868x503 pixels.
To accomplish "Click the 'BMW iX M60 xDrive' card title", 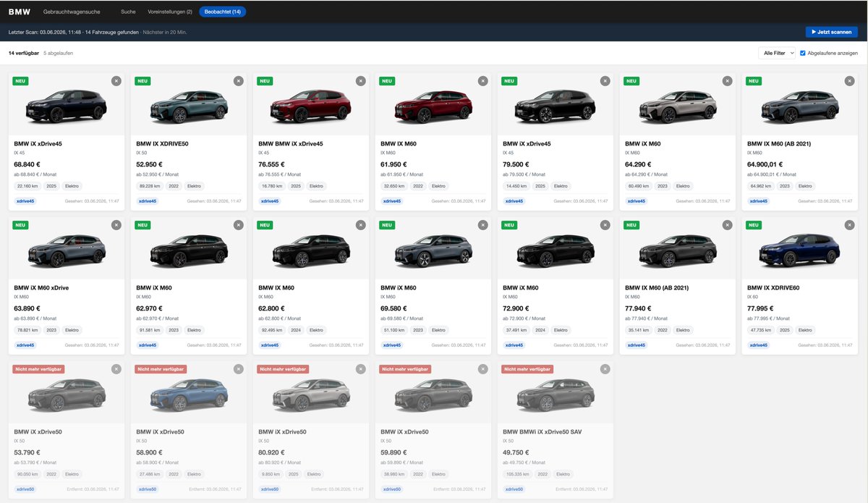I will click(41, 288).
